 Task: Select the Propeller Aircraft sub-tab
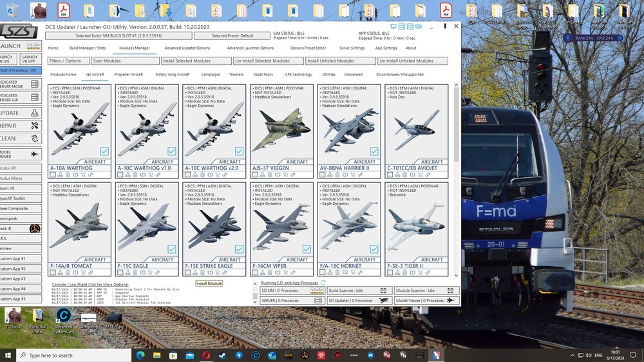click(129, 74)
